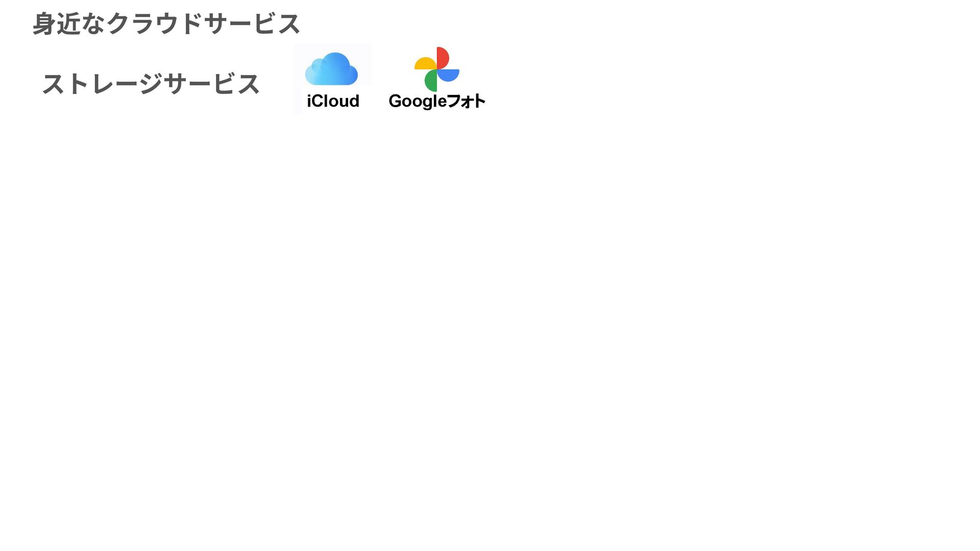Select the Google Photos image with caption

click(x=437, y=79)
